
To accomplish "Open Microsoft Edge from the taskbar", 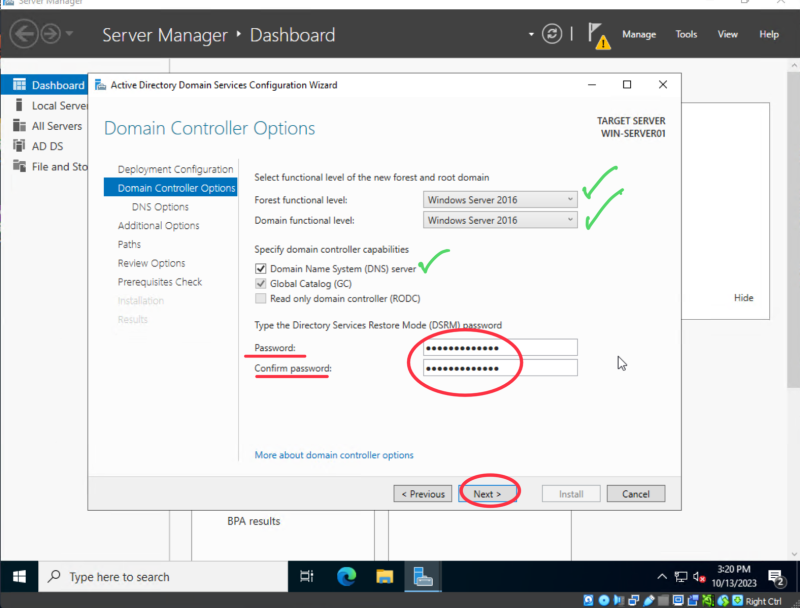I will pos(345,576).
